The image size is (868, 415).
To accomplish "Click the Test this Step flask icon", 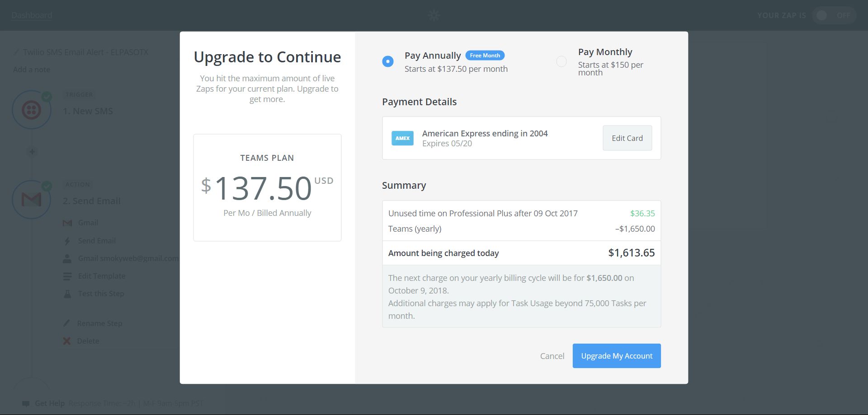I will pos(67,294).
